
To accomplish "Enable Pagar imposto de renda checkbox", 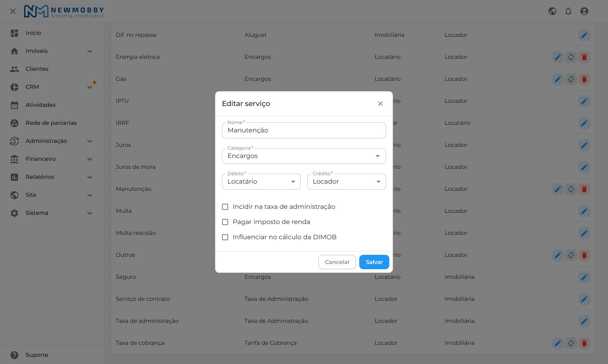I will [x=225, y=222].
